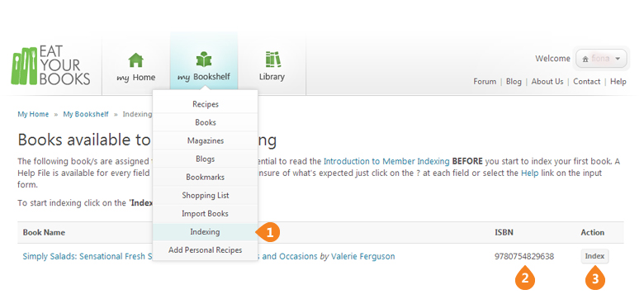Viewport: 644px width, 304px height.
Task: Open the Magazines menu entry
Action: pos(206,140)
